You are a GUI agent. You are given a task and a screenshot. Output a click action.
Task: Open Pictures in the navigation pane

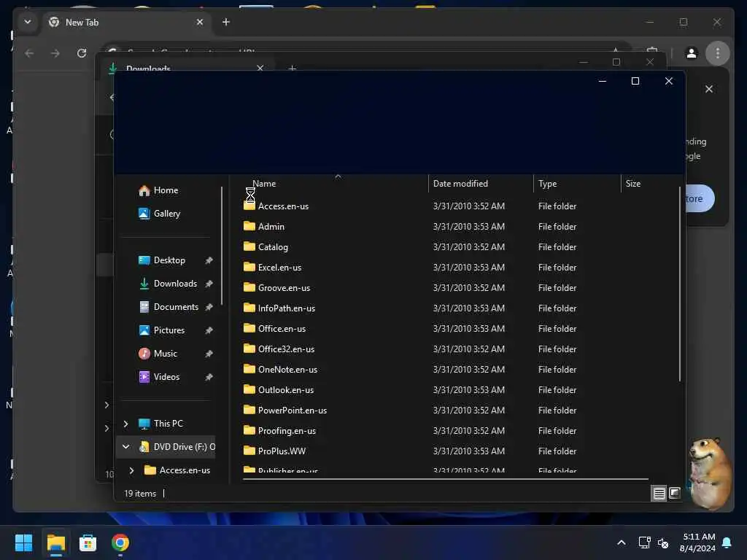coord(169,330)
